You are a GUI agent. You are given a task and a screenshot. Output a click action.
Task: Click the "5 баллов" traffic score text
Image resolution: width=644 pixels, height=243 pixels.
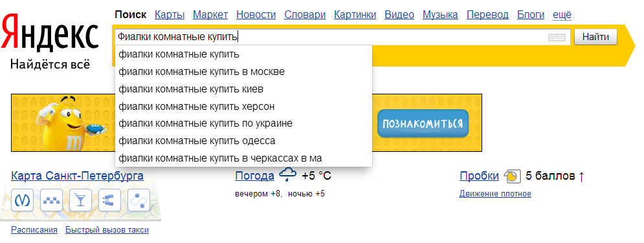tap(550, 176)
